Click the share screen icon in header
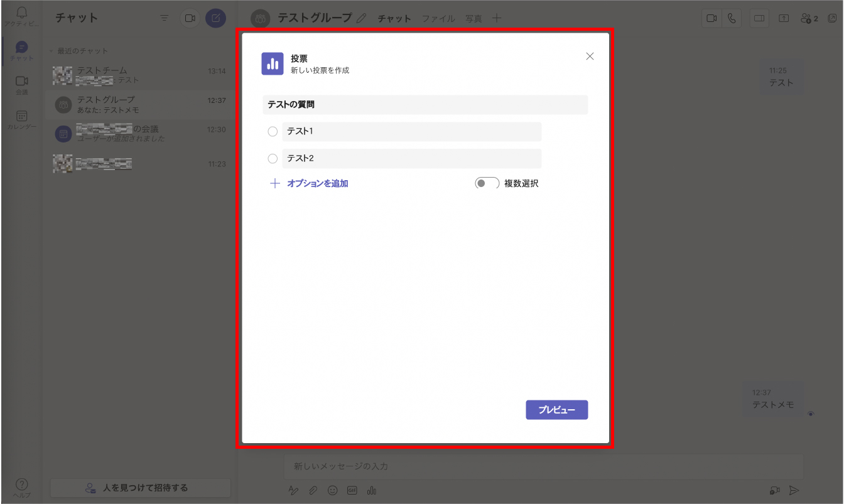The height and width of the screenshot is (504, 844). [x=784, y=19]
